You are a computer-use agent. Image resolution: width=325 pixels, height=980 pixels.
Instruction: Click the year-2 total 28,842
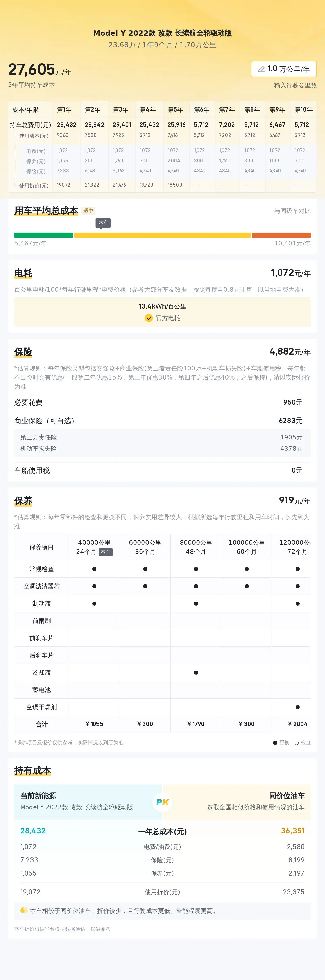coord(94,125)
